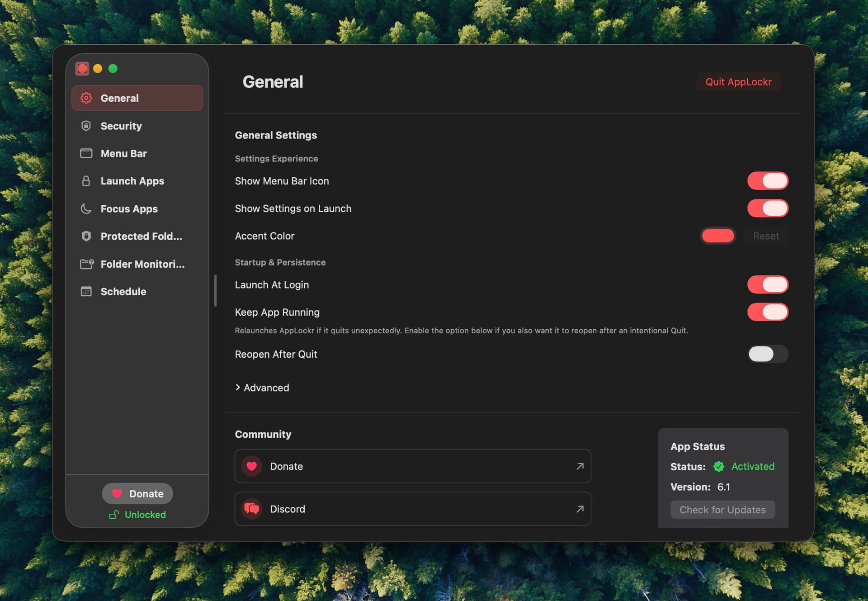Viewport: 868px width, 601px height.
Task: Select Launch Apps in sidebar
Action: pyautogui.click(x=137, y=181)
